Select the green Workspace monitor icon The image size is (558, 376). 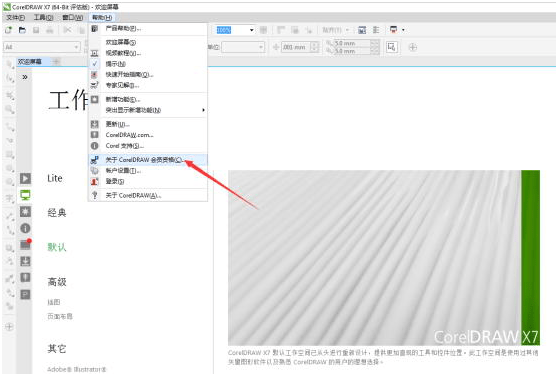point(25,195)
